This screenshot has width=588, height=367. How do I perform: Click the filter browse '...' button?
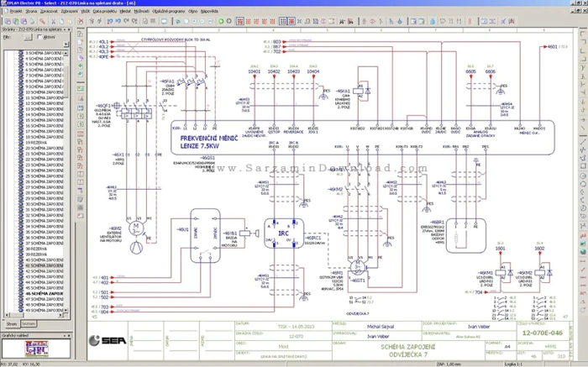tap(28, 37)
